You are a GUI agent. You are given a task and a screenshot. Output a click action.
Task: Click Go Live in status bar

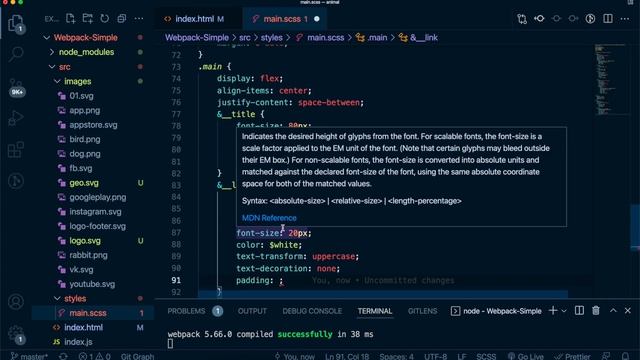pos(525,356)
